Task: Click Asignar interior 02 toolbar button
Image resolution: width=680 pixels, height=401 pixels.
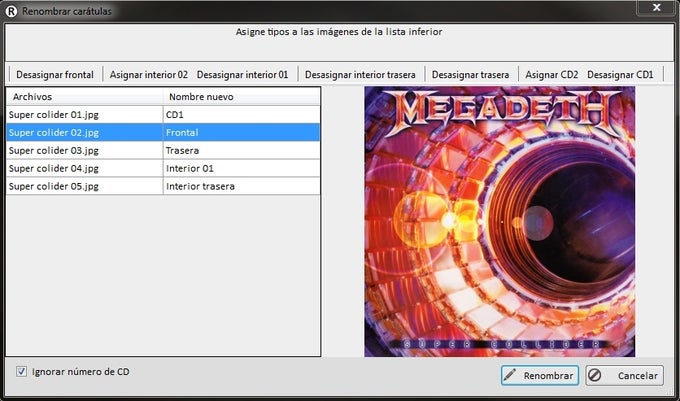Action: (148, 75)
